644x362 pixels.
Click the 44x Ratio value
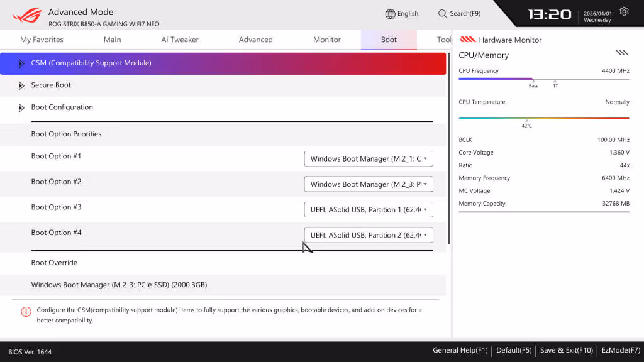[625, 165]
